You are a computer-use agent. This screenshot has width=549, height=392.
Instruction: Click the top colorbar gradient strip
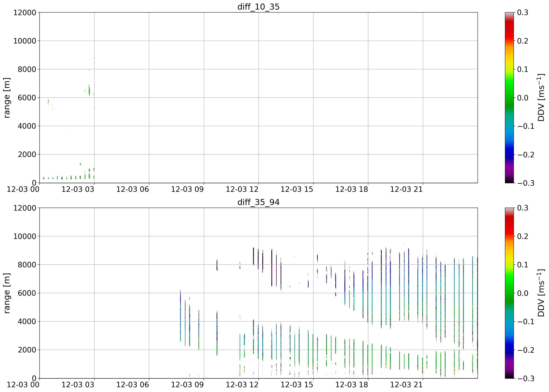509,98
